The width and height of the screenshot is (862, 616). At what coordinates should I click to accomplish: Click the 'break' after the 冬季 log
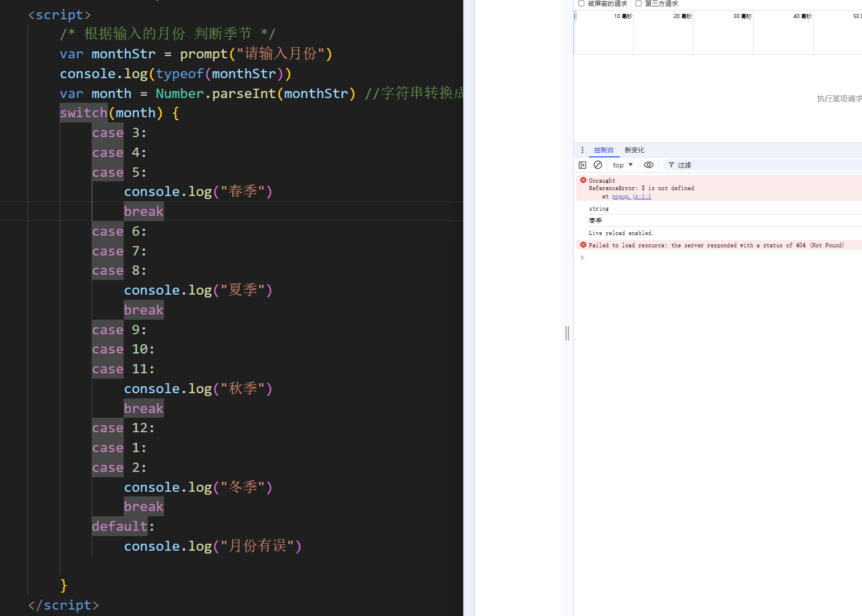coord(144,507)
